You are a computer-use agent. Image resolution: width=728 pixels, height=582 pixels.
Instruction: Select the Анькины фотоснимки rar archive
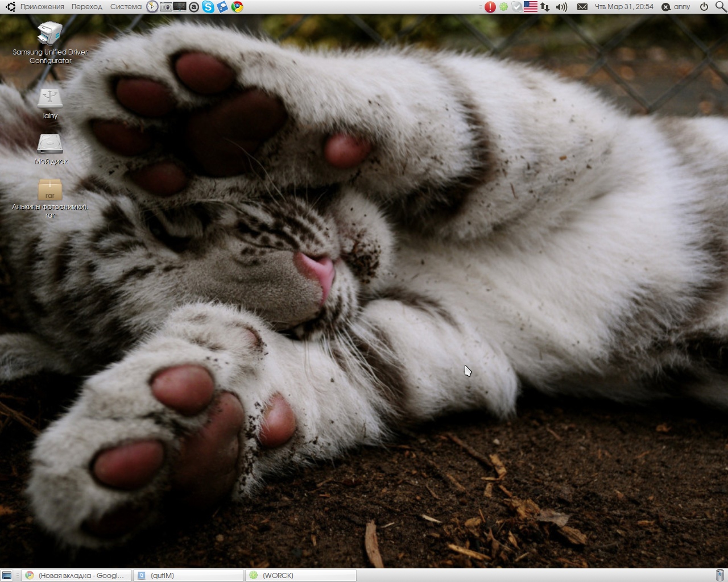click(x=50, y=198)
